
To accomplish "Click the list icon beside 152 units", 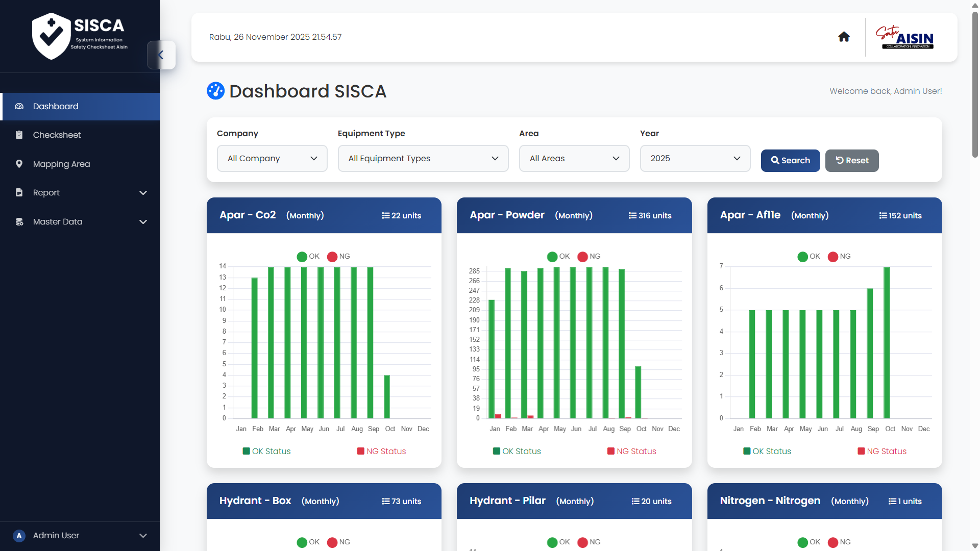I will click(883, 216).
